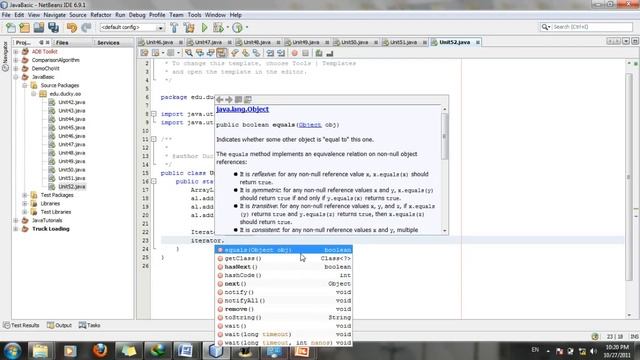
Task: Select remove() in the completion list
Action: [x=284, y=309]
